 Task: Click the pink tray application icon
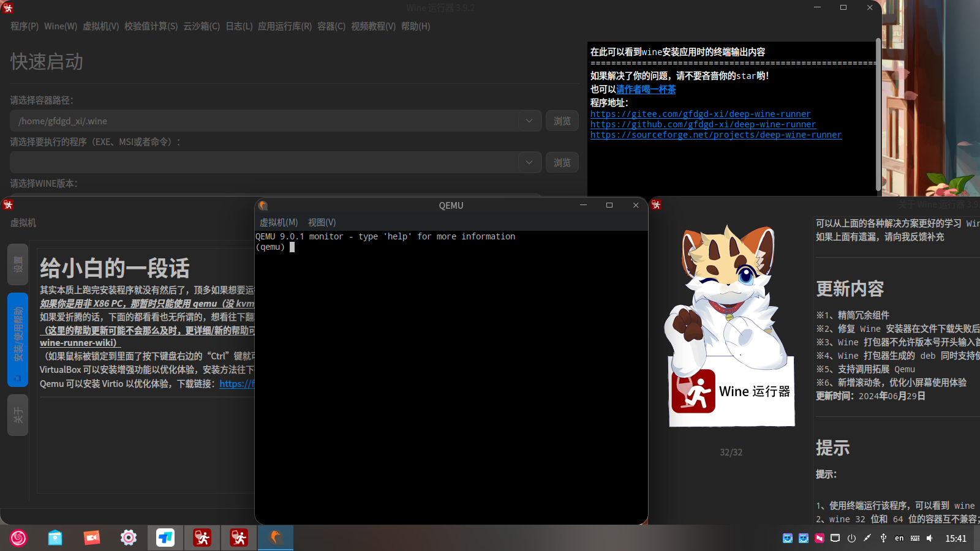[x=820, y=538]
